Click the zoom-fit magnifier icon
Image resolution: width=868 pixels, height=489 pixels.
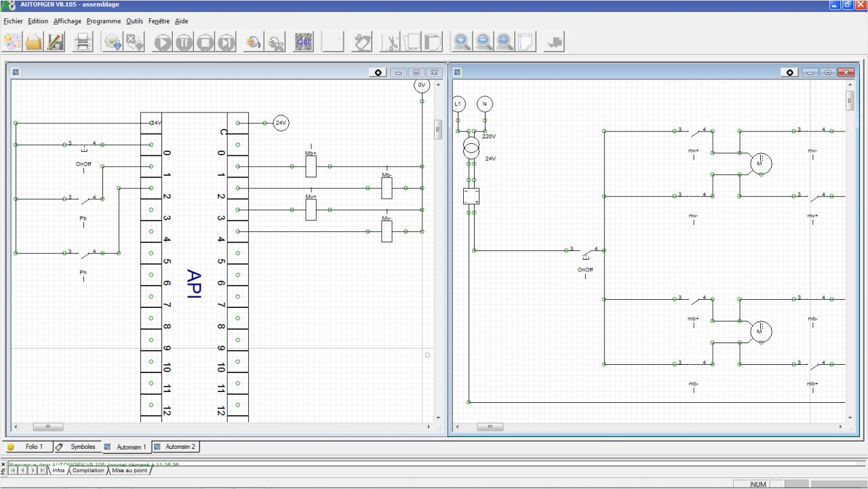[505, 42]
